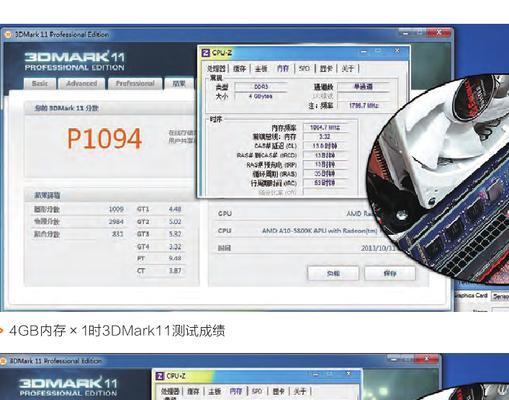Select the 显卡 tab in upper CPU-Z
Image resolution: width=509 pixels, height=400 pixels.
326,69
